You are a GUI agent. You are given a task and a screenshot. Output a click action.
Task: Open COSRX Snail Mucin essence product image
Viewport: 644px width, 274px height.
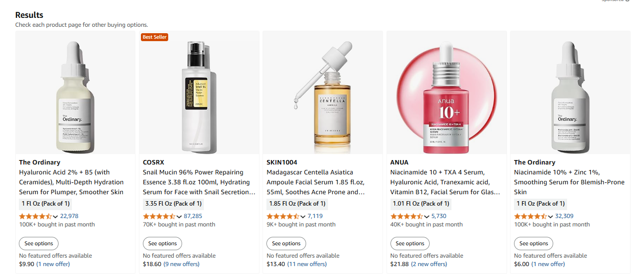click(199, 93)
